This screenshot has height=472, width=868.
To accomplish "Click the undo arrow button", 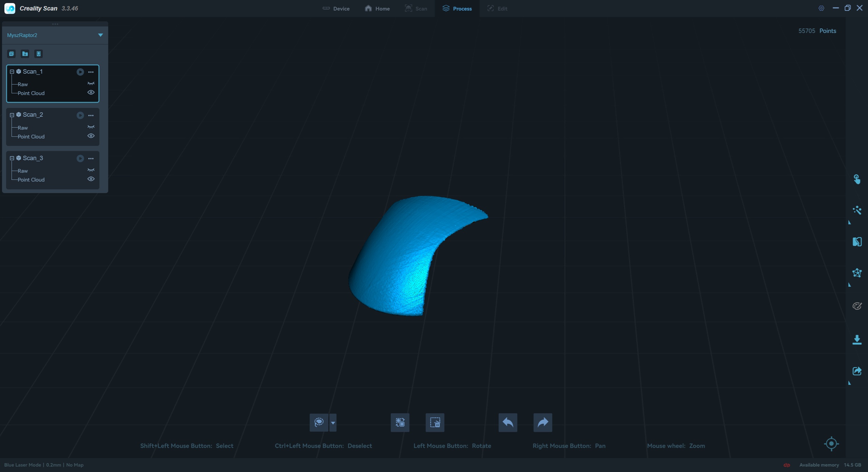I will 508,422.
